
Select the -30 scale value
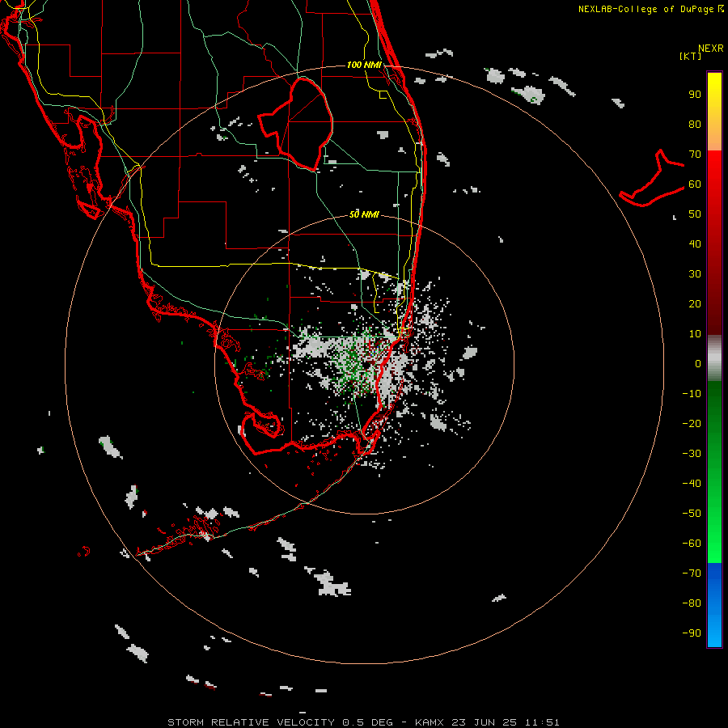point(692,454)
